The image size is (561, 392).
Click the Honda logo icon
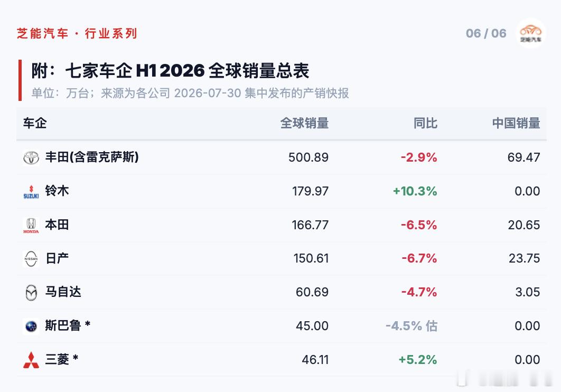point(31,226)
